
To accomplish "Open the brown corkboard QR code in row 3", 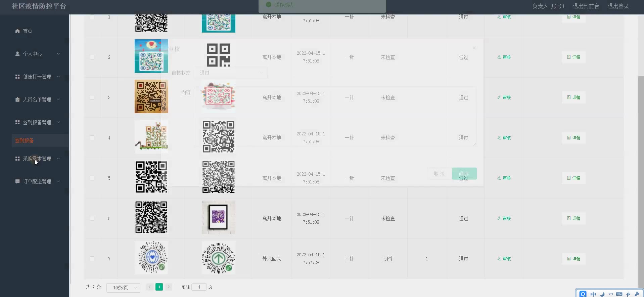I will click(151, 96).
